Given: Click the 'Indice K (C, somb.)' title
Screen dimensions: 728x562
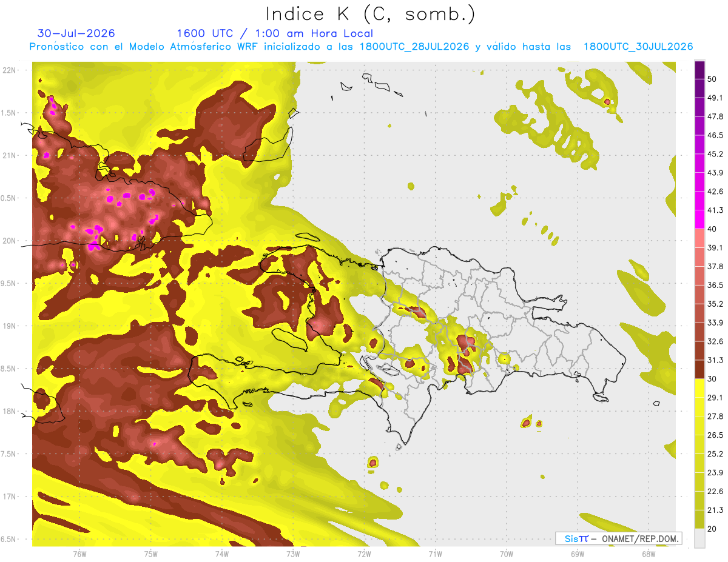Looking at the screenshot, I should pos(370,13).
